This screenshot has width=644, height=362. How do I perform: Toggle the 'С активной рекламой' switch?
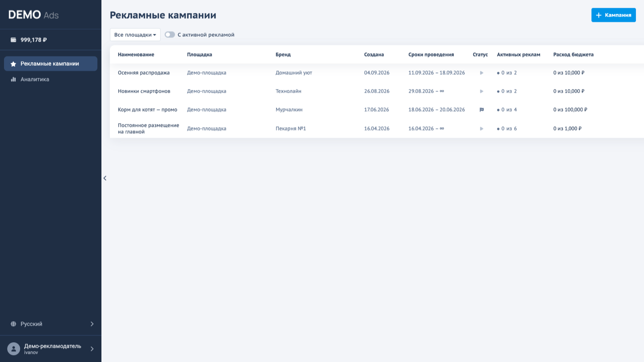[170, 35]
